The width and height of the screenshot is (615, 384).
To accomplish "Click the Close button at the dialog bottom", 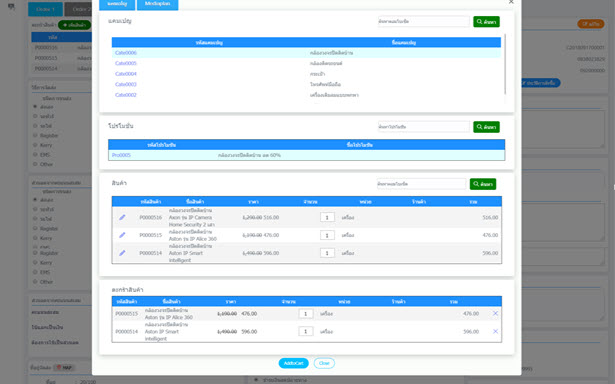I will pos(324,363).
